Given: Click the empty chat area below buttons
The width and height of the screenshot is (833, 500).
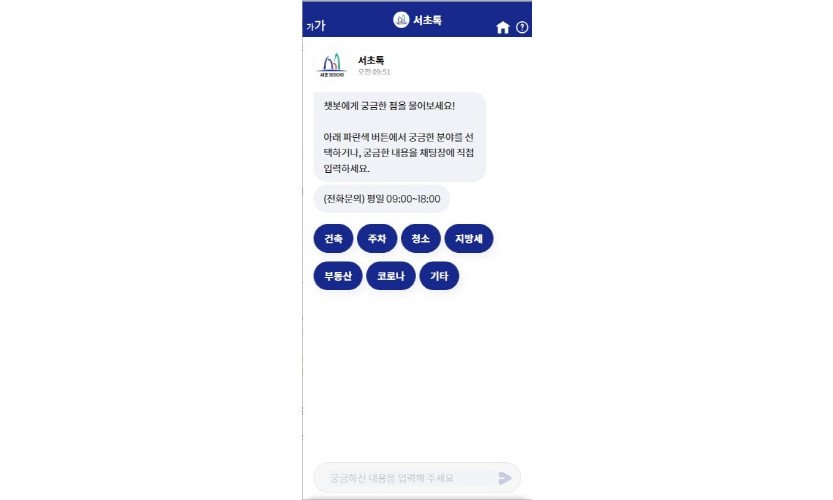Looking at the screenshot, I should 417,372.
